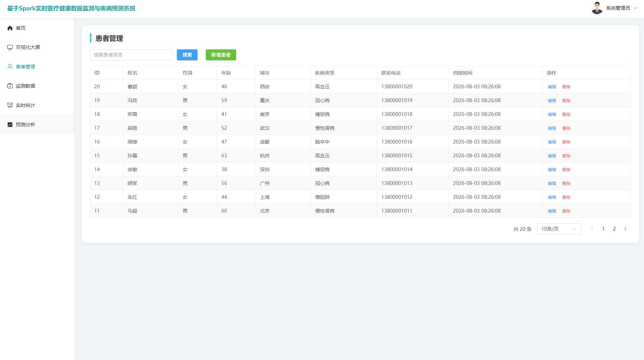Edit patient 孙磊 record
This screenshot has height=360, width=644.
tap(552, 156)
